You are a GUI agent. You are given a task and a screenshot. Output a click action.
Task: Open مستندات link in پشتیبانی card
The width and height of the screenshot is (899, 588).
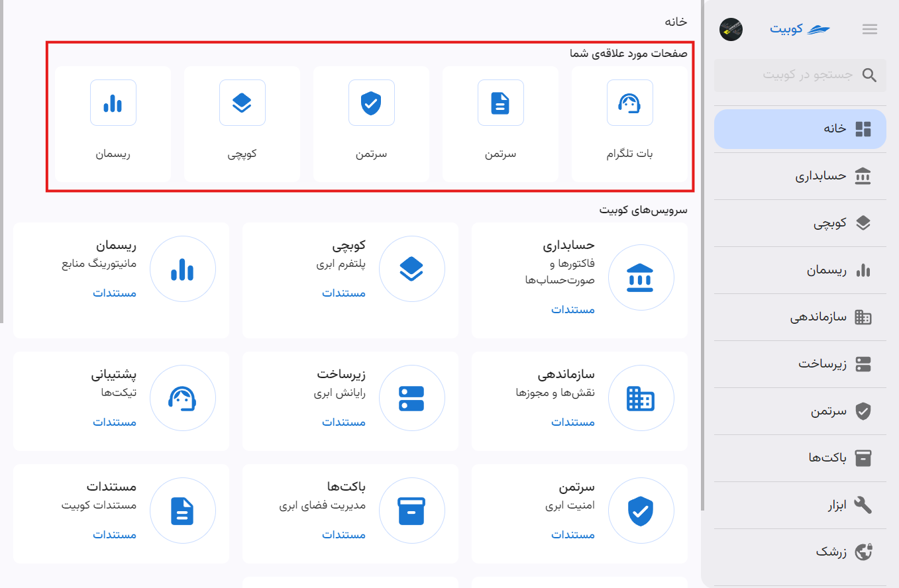[115, 422]
